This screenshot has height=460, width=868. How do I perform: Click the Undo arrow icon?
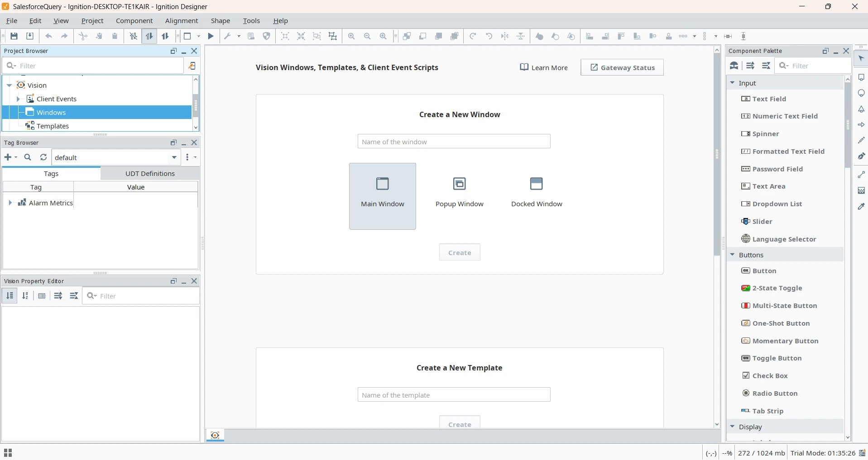pos(48,36)
